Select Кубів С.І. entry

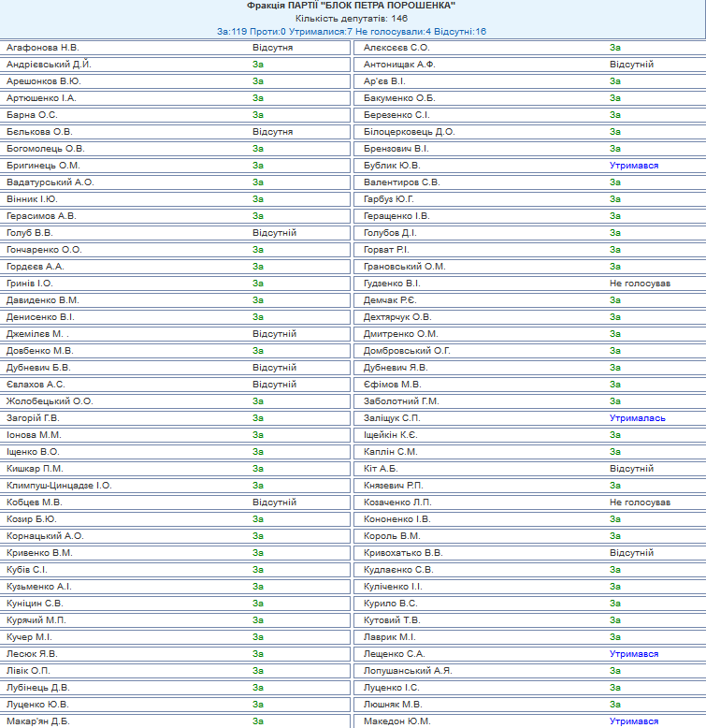coord(27,570)
